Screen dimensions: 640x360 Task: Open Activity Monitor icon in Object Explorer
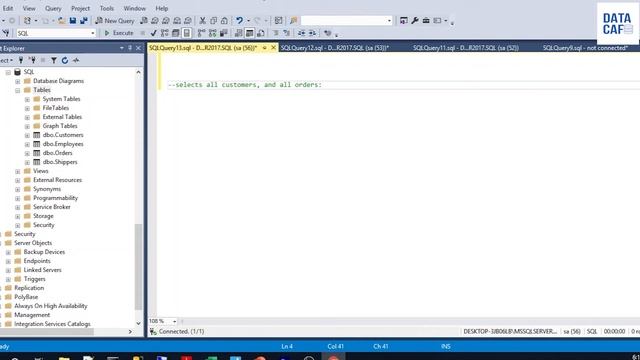pos(76,60)
